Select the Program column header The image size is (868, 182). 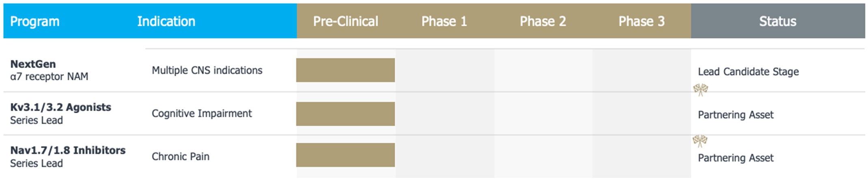[35, 21]
